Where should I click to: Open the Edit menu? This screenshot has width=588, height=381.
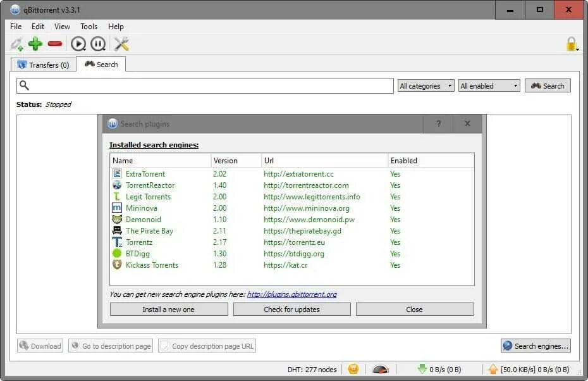click(38, 27)
